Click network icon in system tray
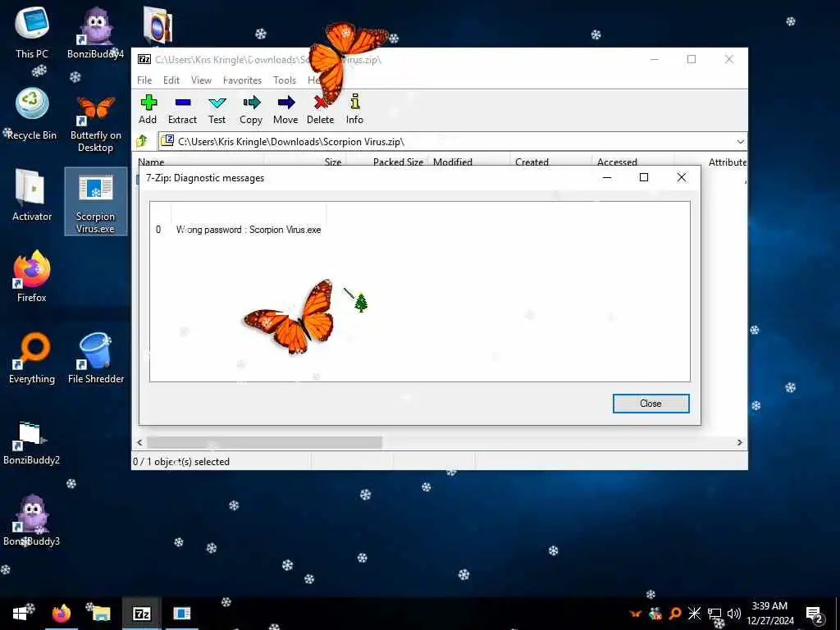The height and width of the screenshot is (630, 840). (714, 614)
